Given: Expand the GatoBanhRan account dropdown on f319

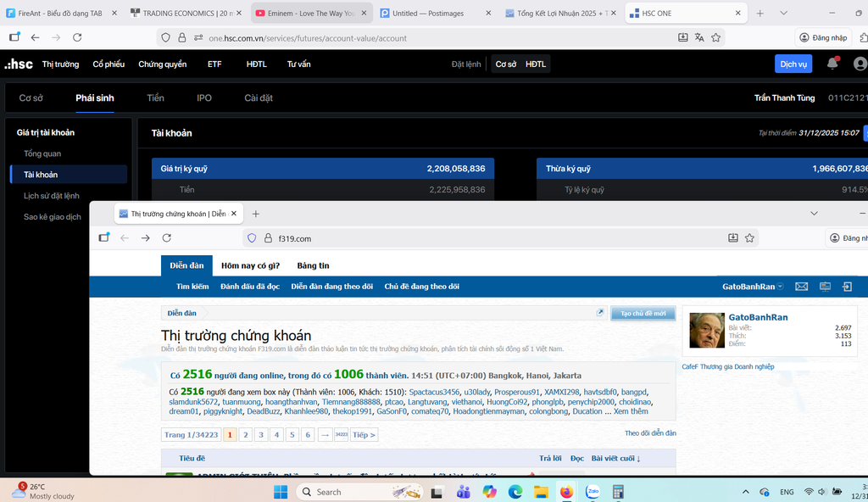Looking at the screenshot, I should pos(780,287).
